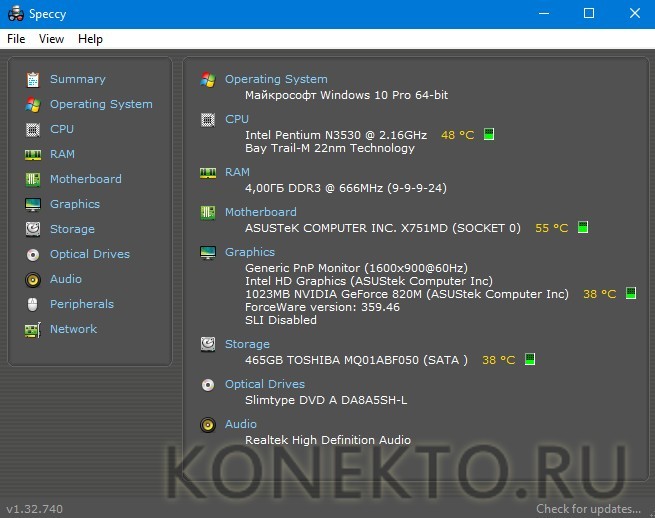The width and height of the screenshot is (655, 518).
Task: Click Slimtype DVD A DA8A5SH-L text
Action: click(326, 400)
